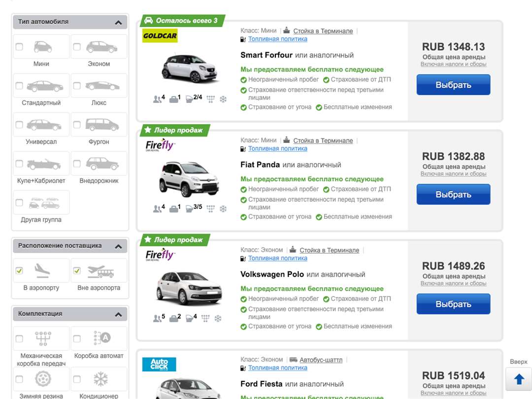Image resolution: width=532 pixels, height=399 pixels.
Task: Click the Goldcar supplier logo
Action: pyautogui.click(x=160, y=35)
